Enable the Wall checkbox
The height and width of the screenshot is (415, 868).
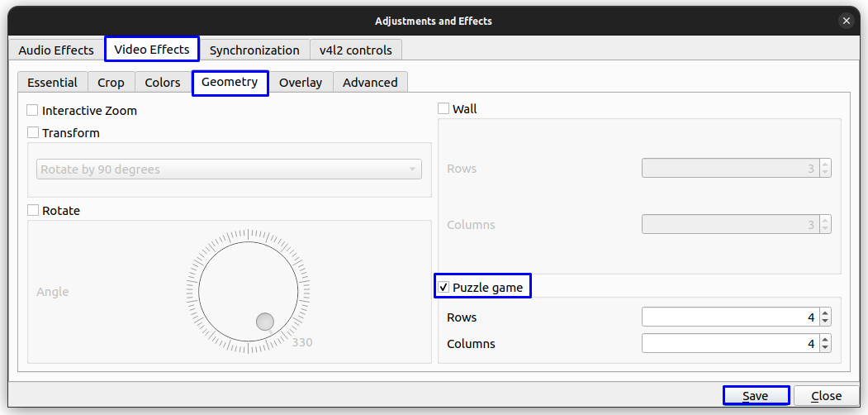pyautogui.click(x=443, y=109)
